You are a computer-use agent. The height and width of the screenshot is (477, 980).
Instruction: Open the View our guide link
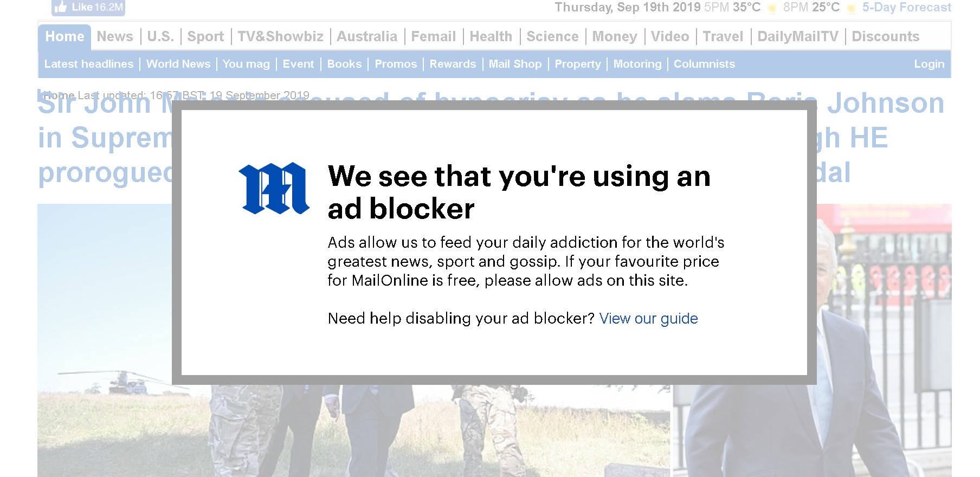(x=648, y=318)
